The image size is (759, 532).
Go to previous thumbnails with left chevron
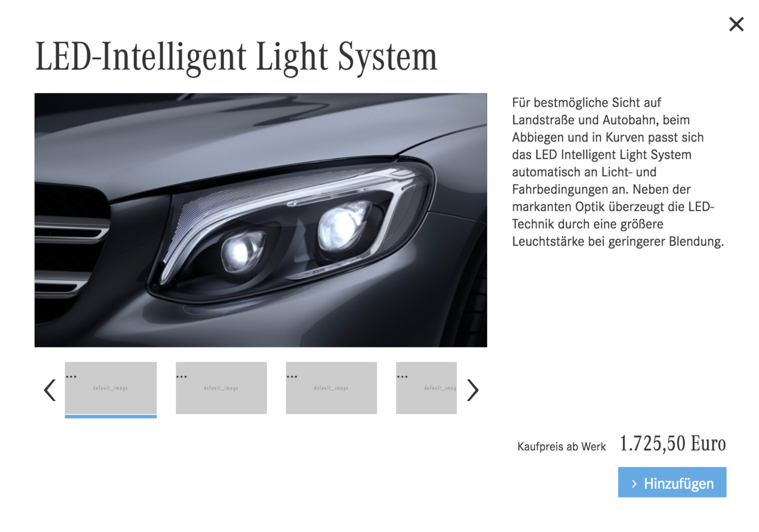pyautogui.click(x=50, y=390)
